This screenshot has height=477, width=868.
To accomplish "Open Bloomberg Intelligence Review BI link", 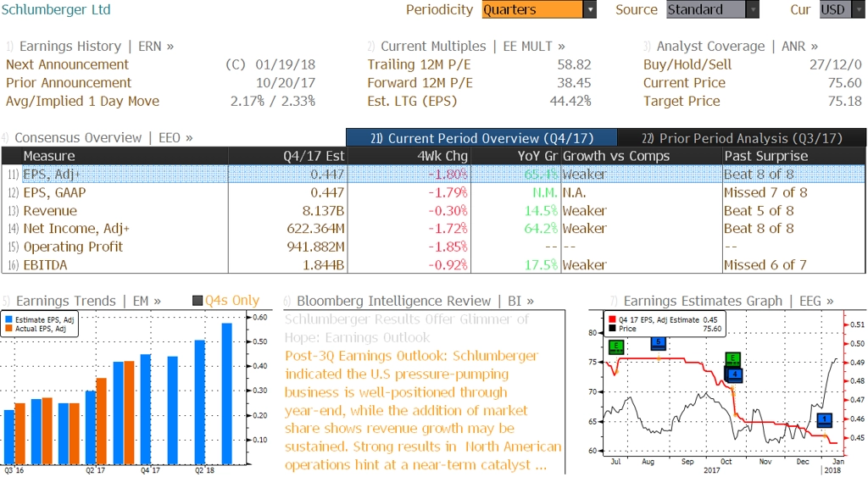I will [415, 301].
